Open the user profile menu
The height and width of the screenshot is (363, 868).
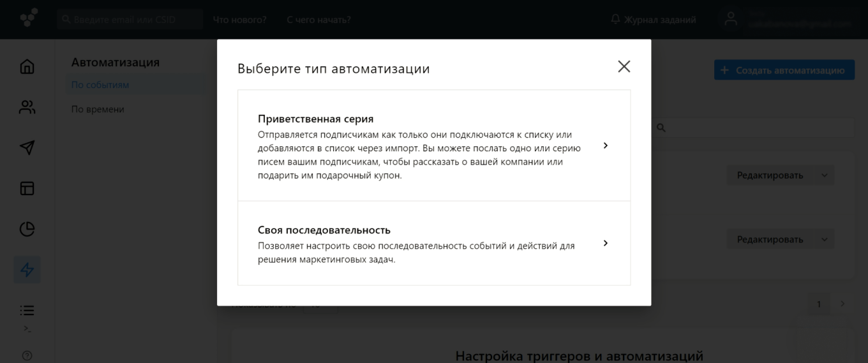(x=789, y=19)
